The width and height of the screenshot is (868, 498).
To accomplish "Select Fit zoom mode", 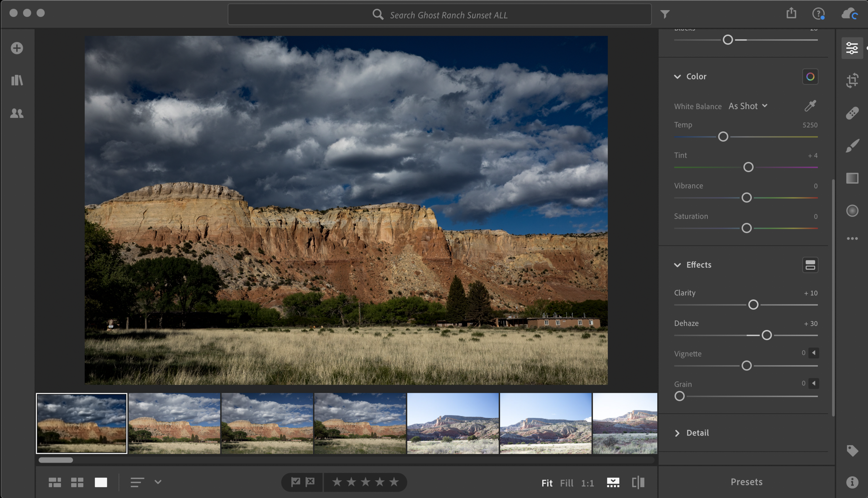I will tap(547, 483).
